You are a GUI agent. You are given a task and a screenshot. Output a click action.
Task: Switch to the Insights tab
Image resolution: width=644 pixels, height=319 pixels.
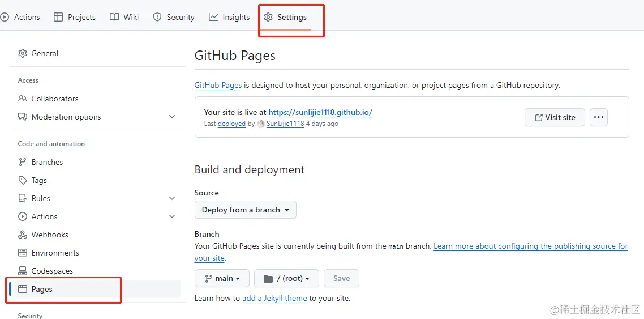pos(229,17)
